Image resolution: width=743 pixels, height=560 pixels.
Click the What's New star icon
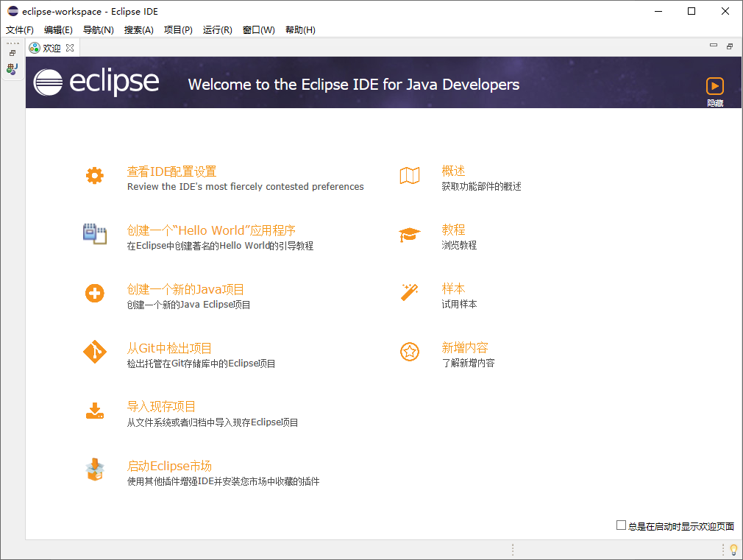[x=410, y=352]
